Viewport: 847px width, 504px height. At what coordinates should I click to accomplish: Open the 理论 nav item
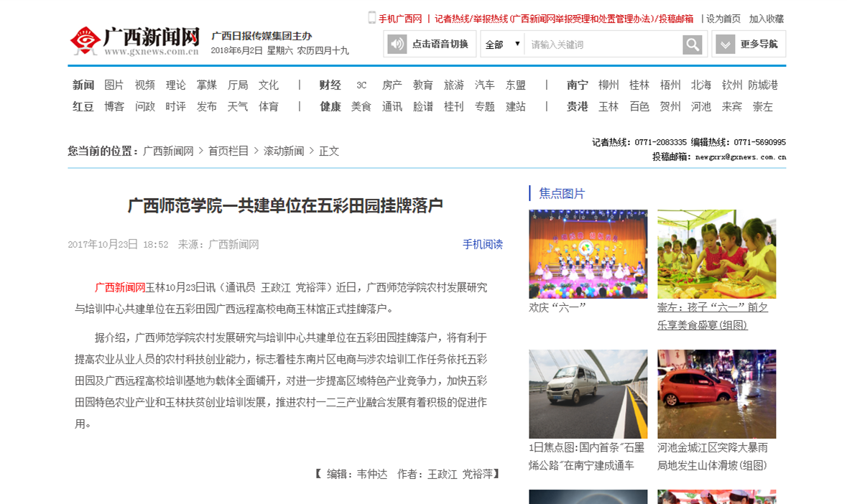pyautogui.click(x=175, y=85)
